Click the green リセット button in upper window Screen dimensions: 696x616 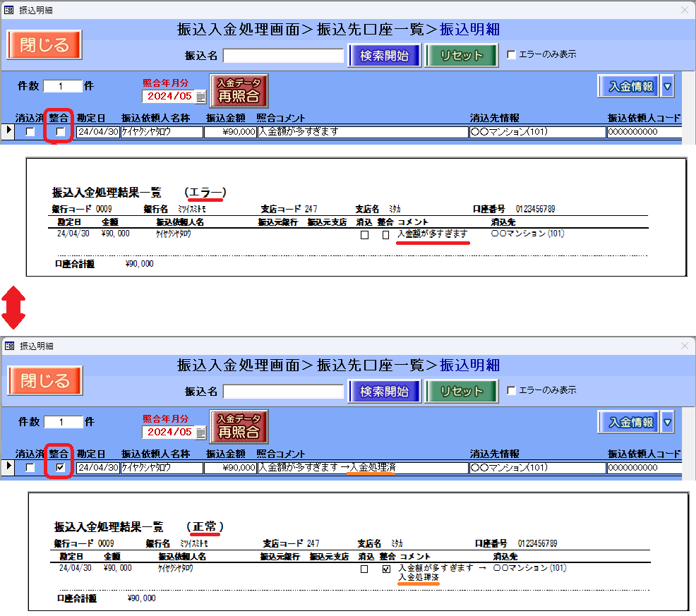[x=462, y=55]
